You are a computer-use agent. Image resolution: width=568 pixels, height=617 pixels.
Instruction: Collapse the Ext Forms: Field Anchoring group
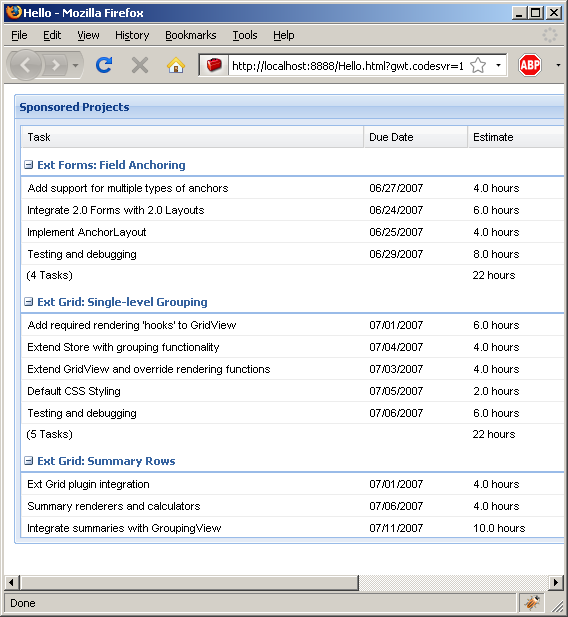coord(28,164)
